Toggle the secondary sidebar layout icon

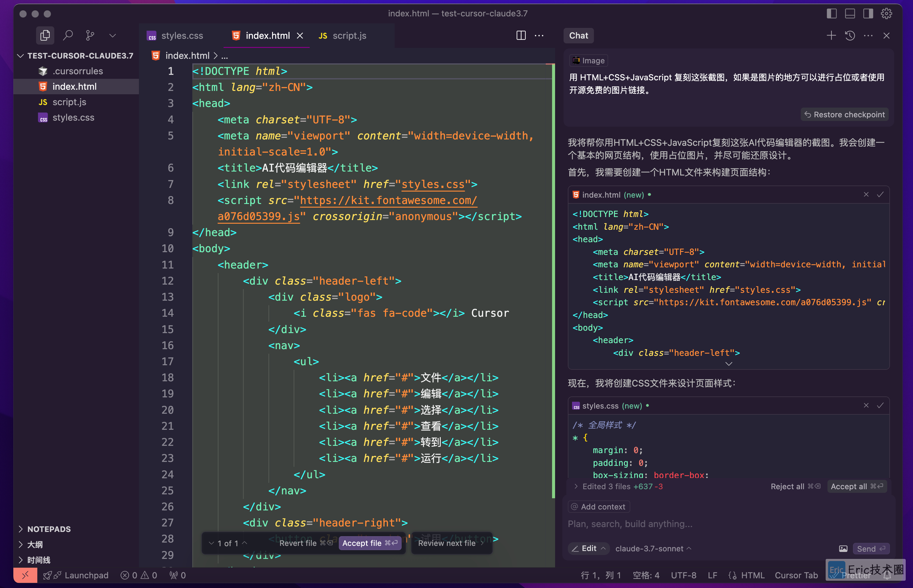pos(868,14)
